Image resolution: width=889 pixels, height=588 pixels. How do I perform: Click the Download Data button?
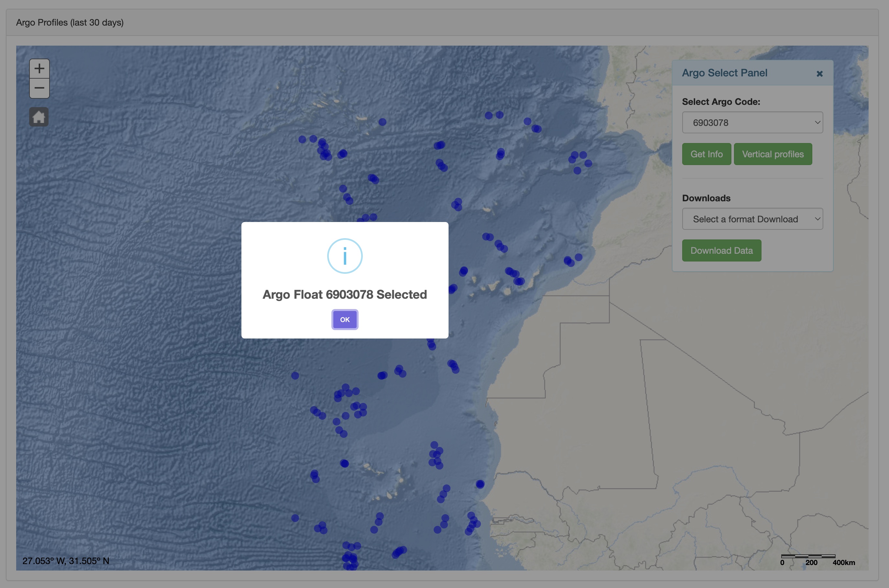click(x=721, y=250)
